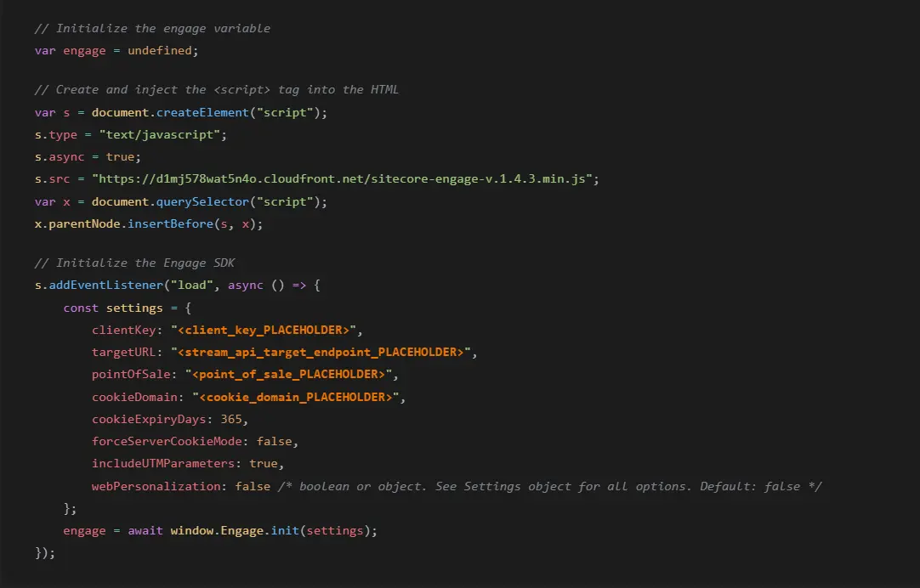The height and width of the screenshot is (588, 920).
Task: Click "addEventListener" in the load listener line
Action: click(106, 285)
